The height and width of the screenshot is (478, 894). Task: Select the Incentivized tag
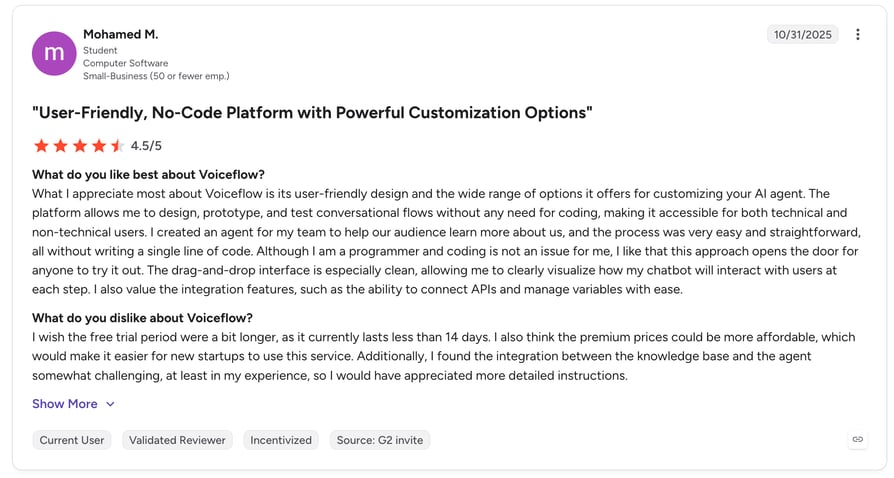point(281,440)
